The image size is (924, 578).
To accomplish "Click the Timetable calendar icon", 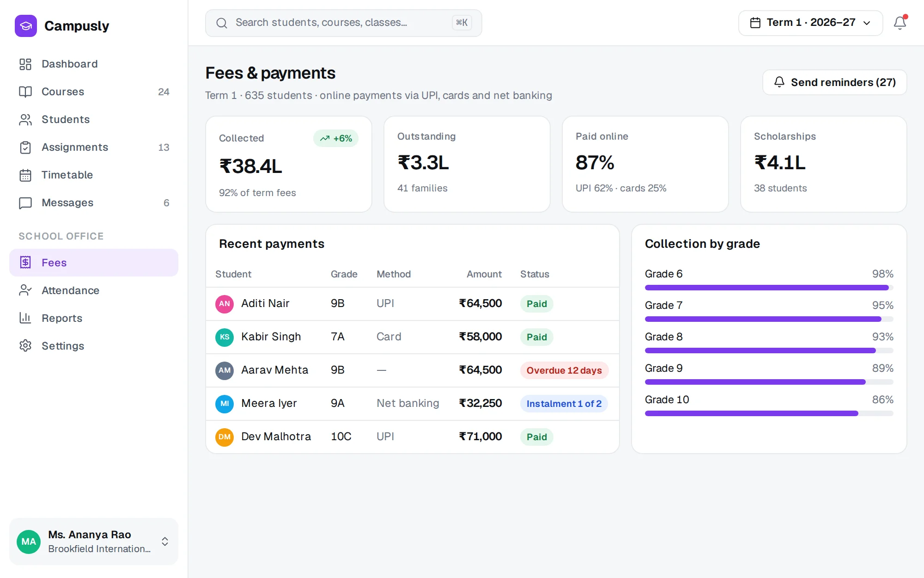I will (x=25, y=175).
